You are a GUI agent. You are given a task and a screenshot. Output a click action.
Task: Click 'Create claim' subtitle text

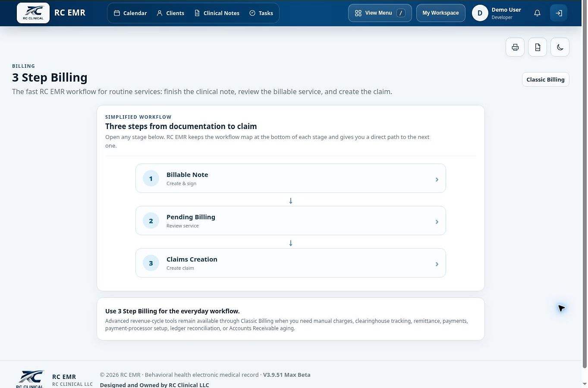click(180, 268)
